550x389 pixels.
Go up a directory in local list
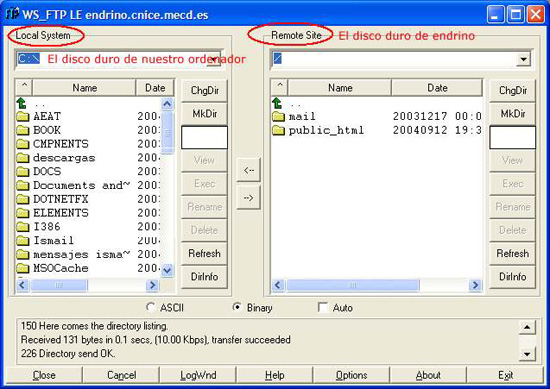point(22,103)
